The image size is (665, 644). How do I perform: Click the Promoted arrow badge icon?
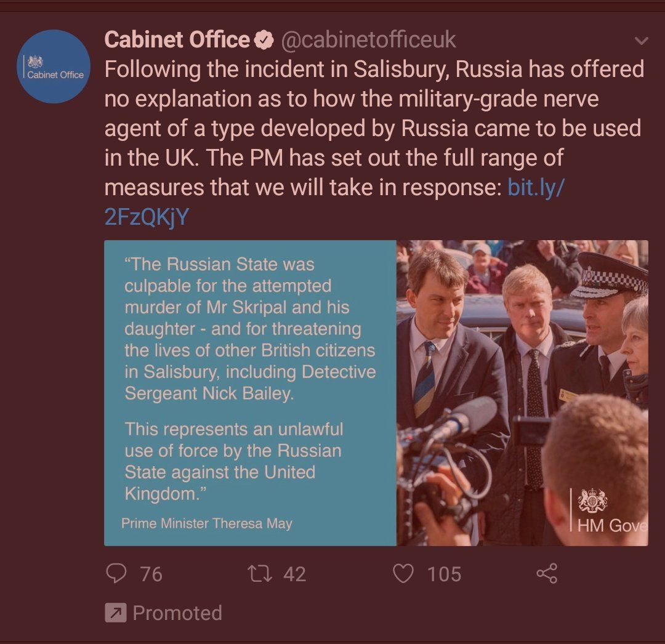(116, 613)
